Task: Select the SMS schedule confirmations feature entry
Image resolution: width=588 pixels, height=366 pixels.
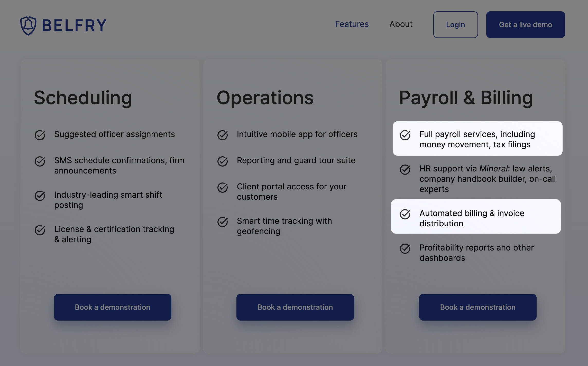Action: [x=119, y=165]
